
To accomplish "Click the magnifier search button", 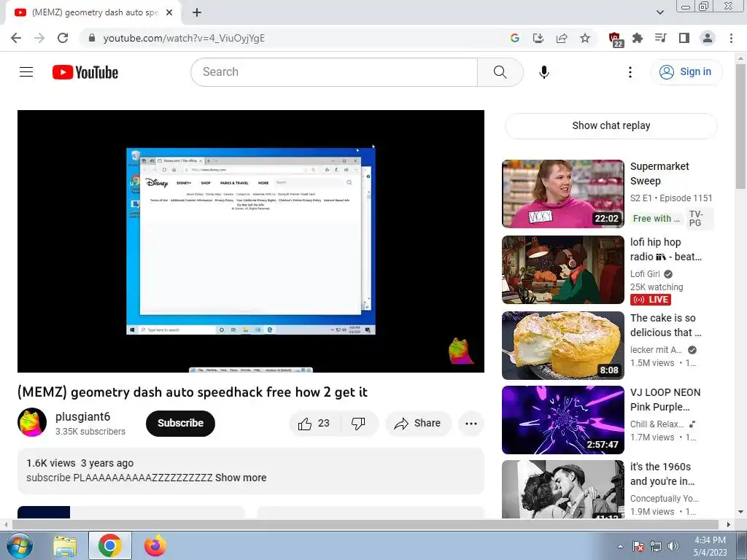I will coord(500,72).
